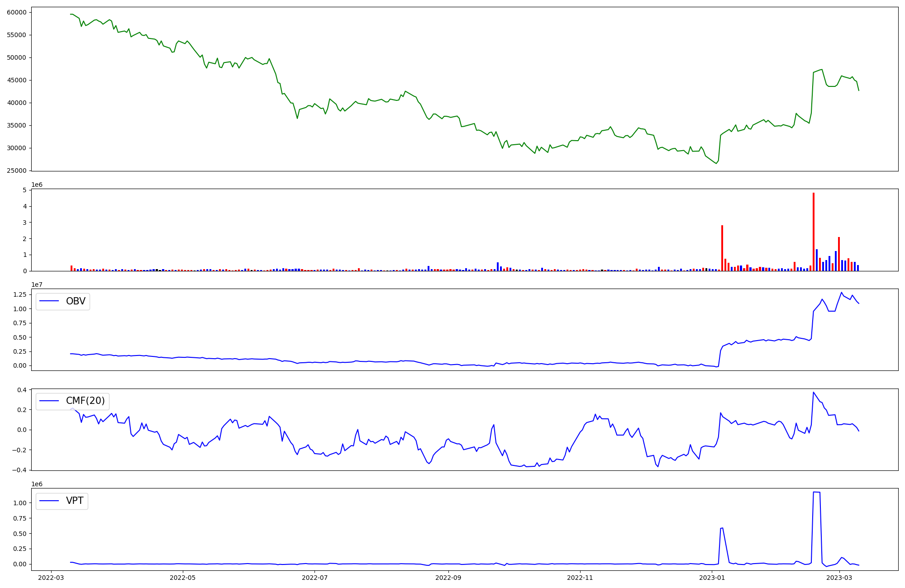Click the 0.4 tick on the CMF axis

(x=22, y=390)
